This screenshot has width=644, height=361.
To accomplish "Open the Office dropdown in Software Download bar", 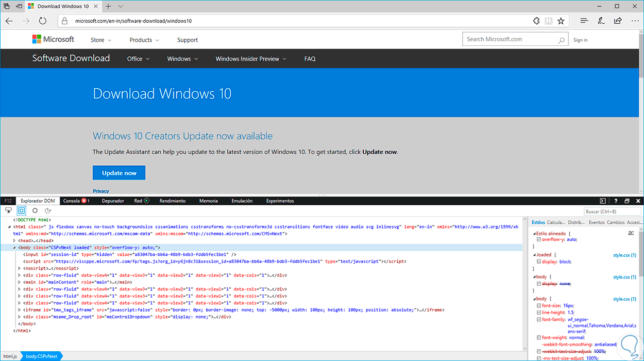I will (138, 59).
